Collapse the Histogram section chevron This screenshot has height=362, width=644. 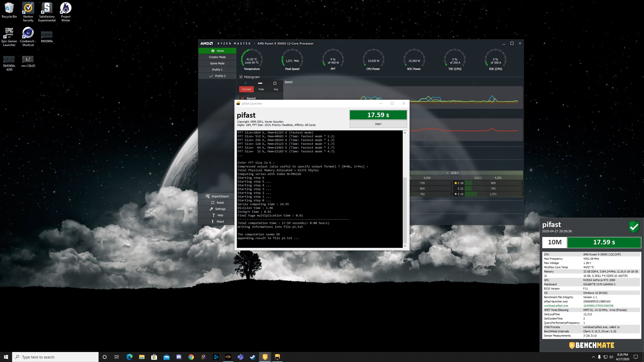(241, 77)
